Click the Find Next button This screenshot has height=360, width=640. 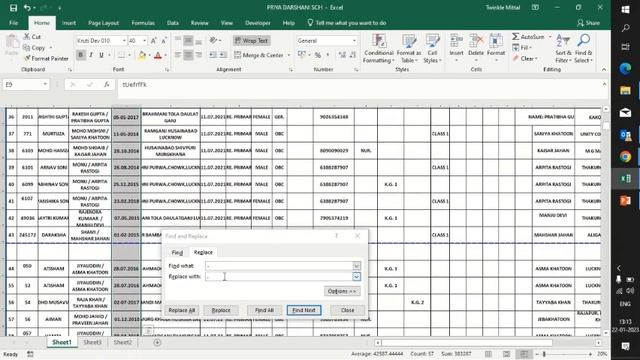304,310
